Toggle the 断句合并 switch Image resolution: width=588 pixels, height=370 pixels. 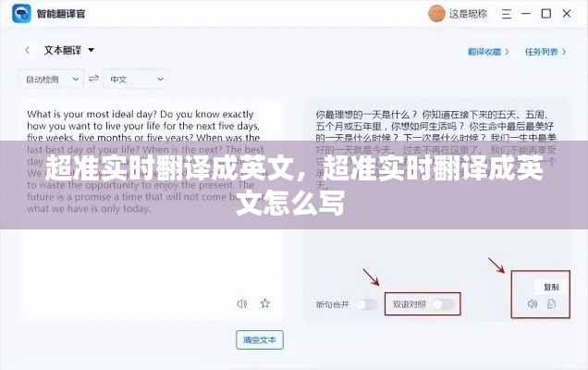pyautogui.click(x=366, y=304)
